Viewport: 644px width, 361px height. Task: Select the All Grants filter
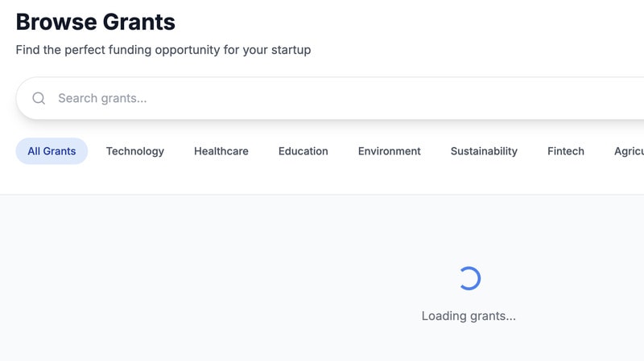(52, 151)
